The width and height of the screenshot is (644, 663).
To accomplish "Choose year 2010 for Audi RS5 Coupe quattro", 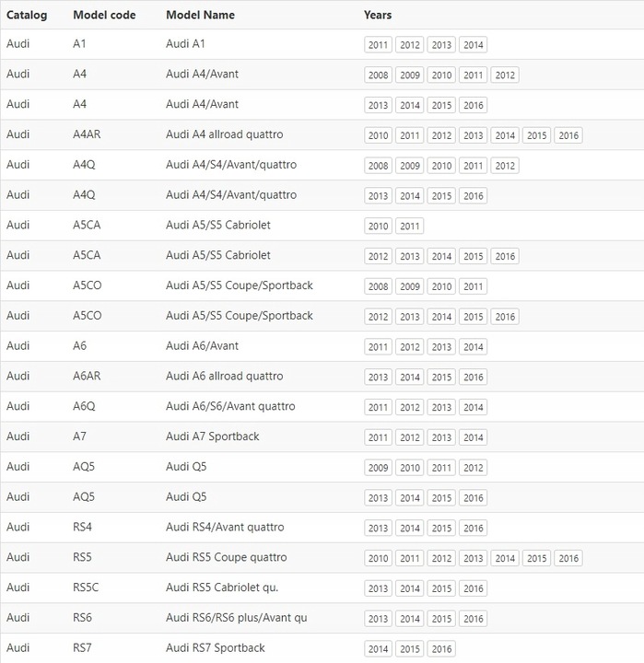I will (x=378, y=559).
